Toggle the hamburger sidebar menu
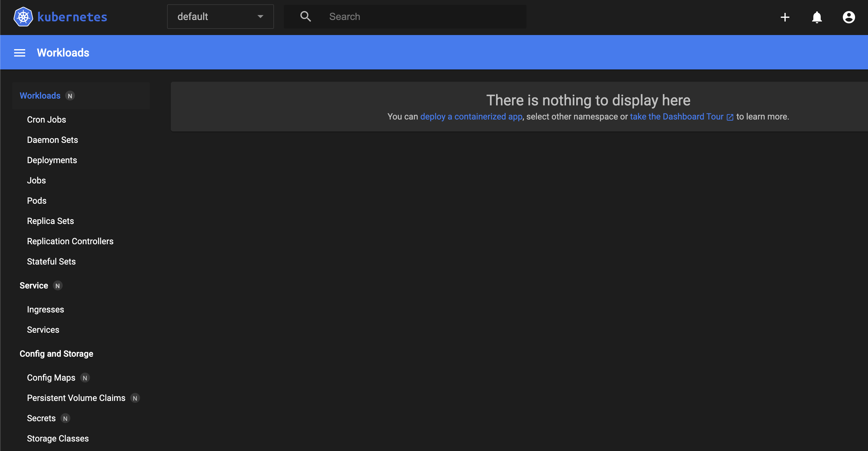The image size is (868, 451). [x=20, y=53]
